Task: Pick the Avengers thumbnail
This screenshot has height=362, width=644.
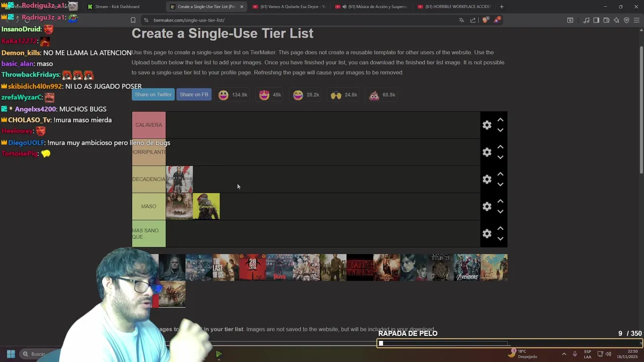Action: click(x=467, y=267)
